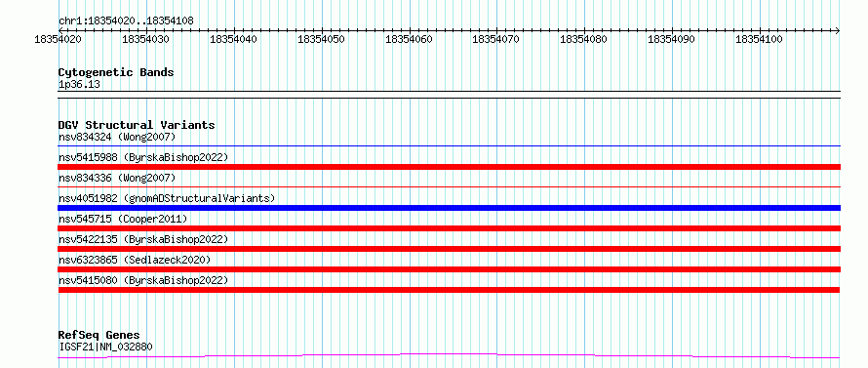Click the black 1p36.13 cytogenetic band bar

click(449, 95)
